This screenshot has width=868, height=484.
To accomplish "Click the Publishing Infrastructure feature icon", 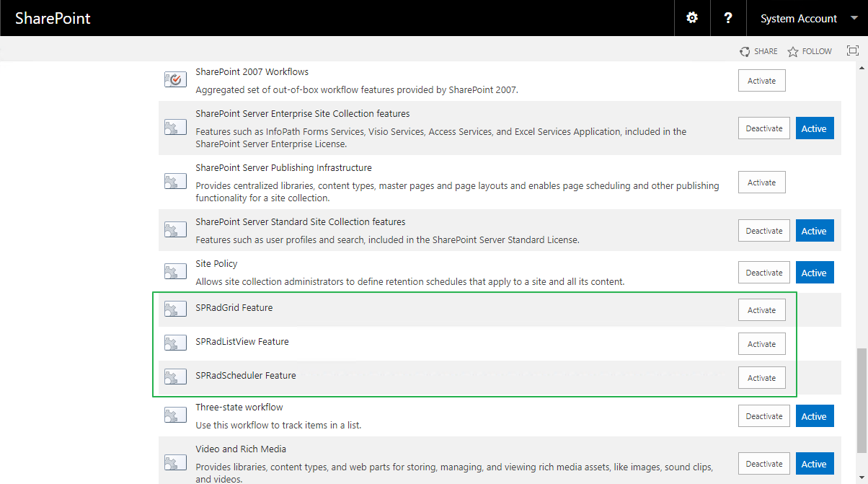I will coord(175,181).
